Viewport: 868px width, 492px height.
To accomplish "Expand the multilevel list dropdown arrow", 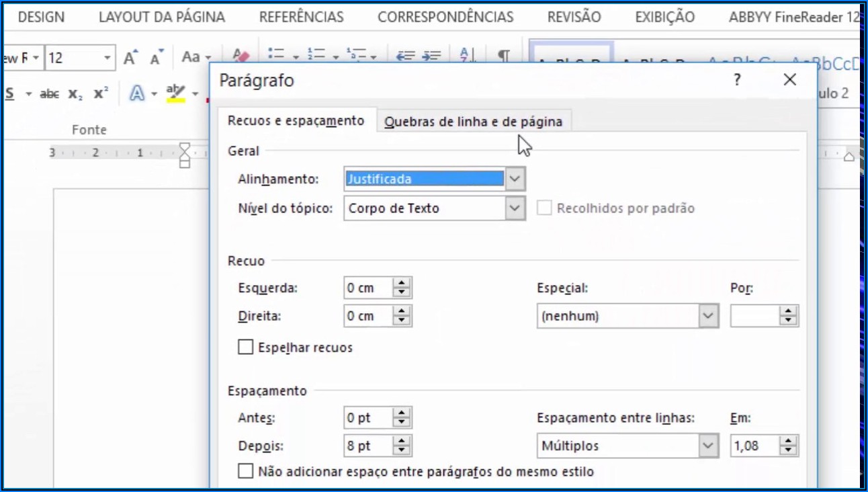I will (x=374, y=58).
